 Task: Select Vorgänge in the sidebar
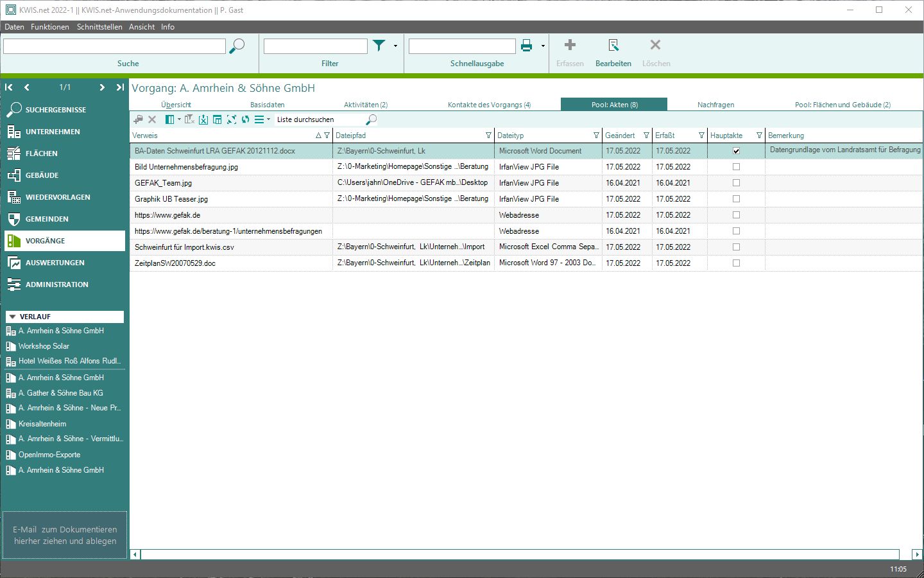tap(64, 241)
